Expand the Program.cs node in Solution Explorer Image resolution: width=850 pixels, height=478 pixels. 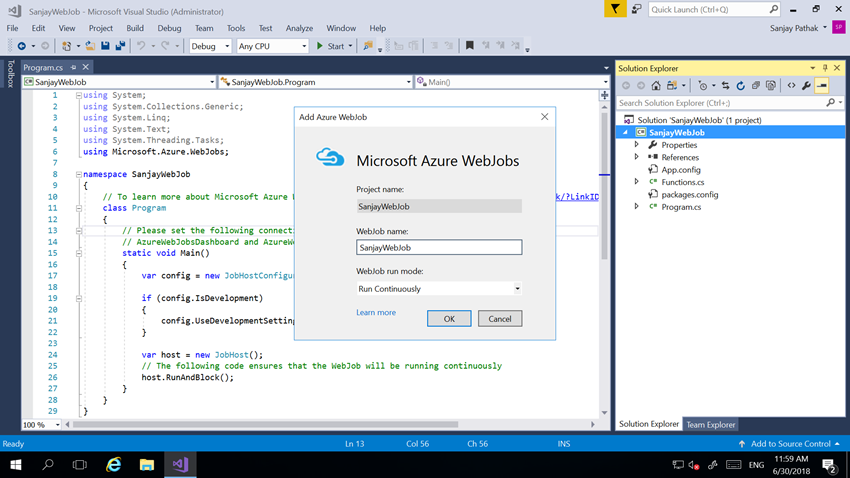pos(637,206)
